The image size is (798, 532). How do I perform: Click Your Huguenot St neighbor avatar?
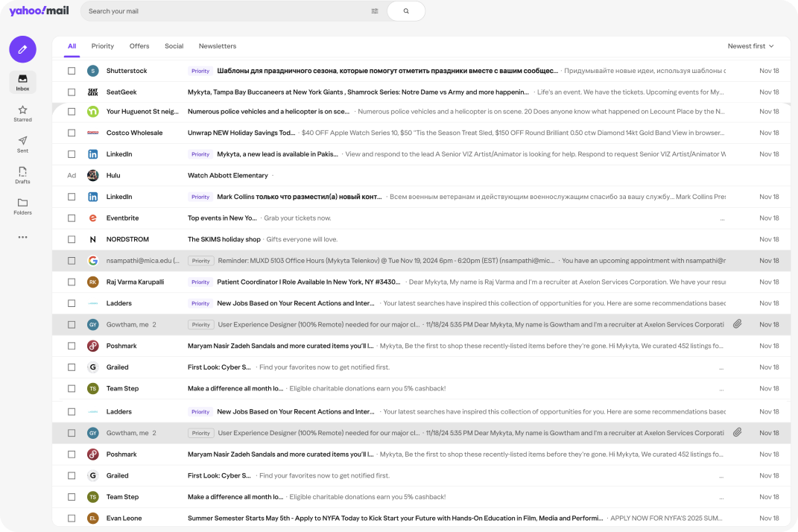tap(92, 112)
